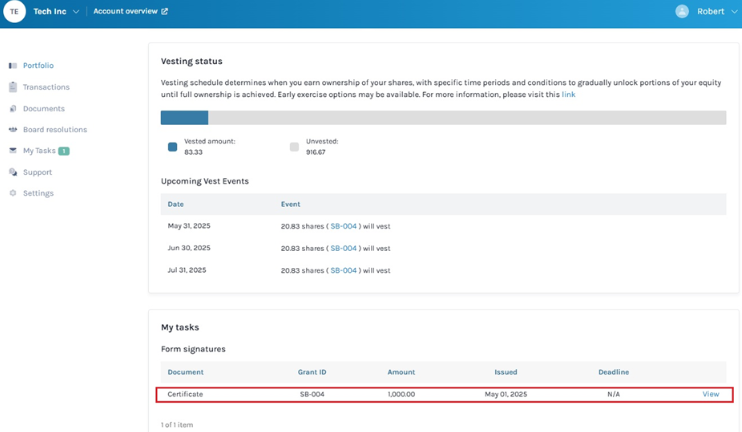Click the Date column header

coord(176,204)
